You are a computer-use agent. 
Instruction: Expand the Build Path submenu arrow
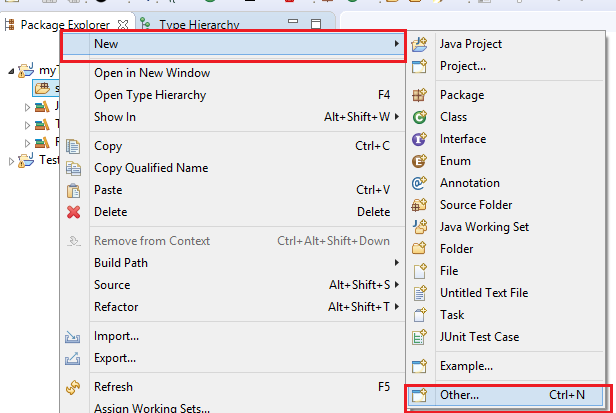(396, 263)
